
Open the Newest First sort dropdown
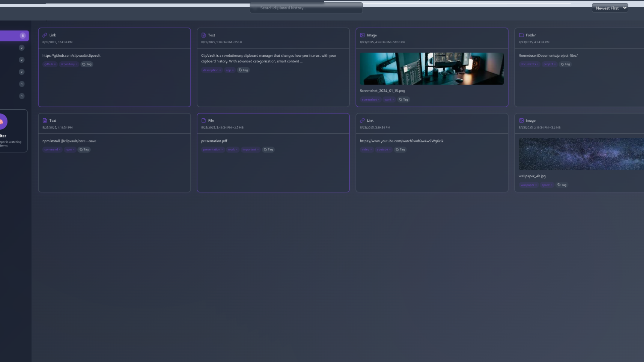[x=610, y=8]
